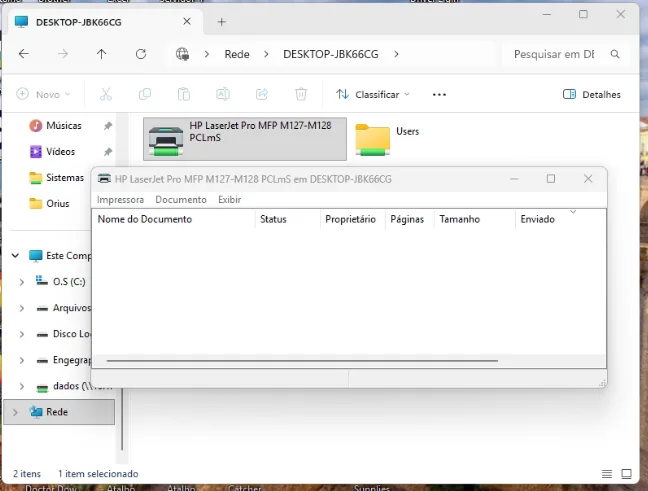The image size is (648, 491).
Task: Expand the Rede tree node
Action: (x=15, y=412)
